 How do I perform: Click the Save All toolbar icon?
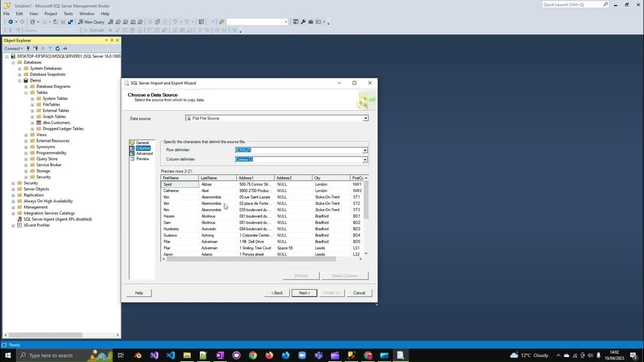click(70, 22)
